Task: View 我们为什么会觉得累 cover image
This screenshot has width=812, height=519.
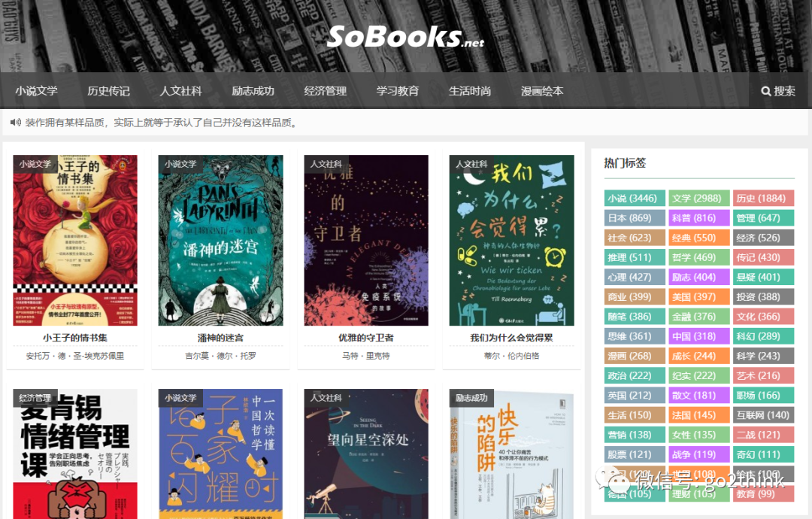Action: [512, 241]
